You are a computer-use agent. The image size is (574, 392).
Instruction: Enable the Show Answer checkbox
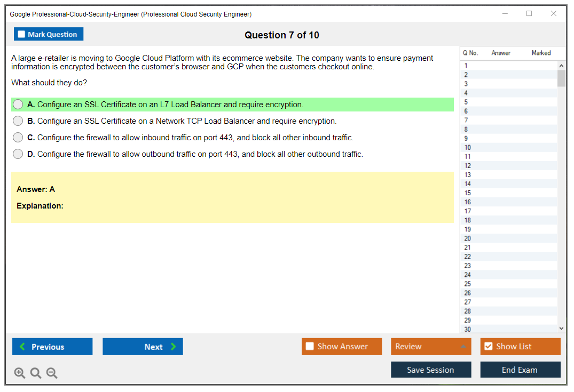pyautogui.click(x=310, y=347)
